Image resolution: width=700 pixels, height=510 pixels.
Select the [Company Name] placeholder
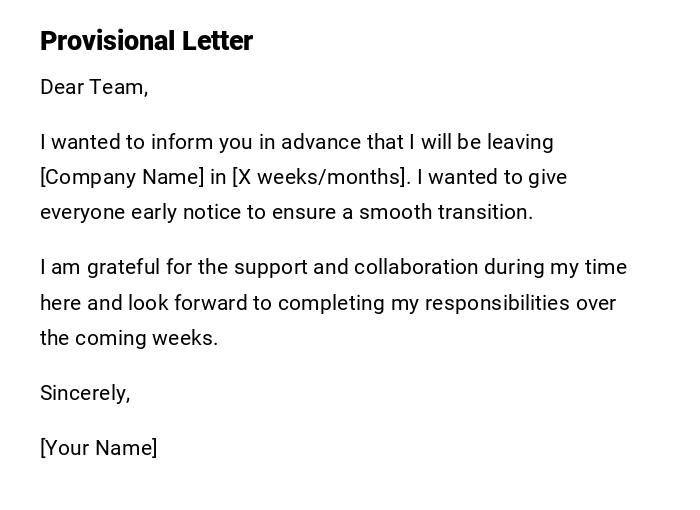coord(122,177)
